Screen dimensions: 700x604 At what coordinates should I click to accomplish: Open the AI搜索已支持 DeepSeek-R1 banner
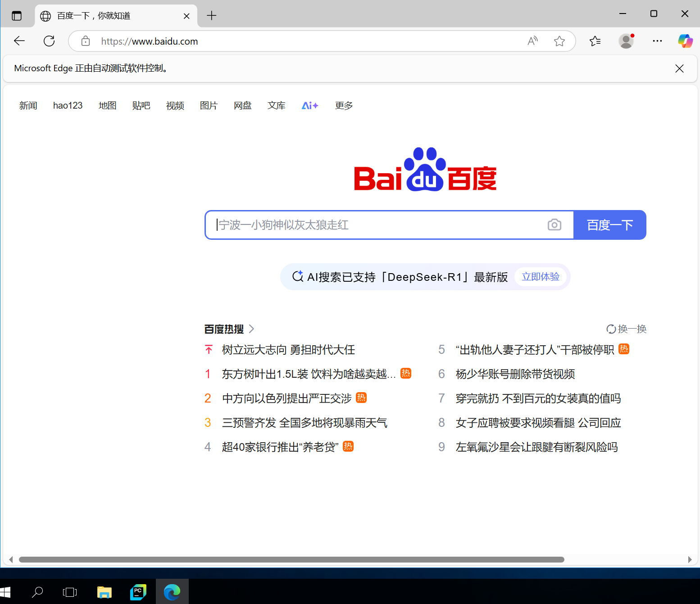[x=425, y=277]
